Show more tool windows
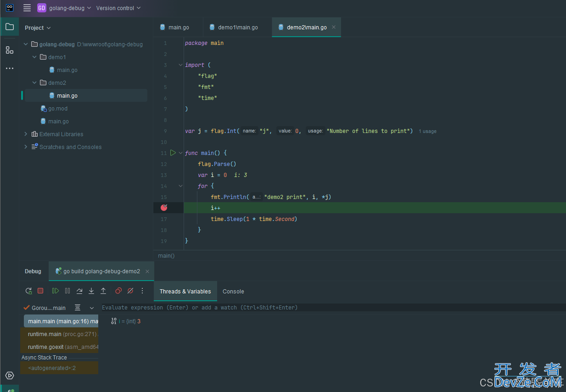Viewport: 566px width, 392px height. point(10,68)
